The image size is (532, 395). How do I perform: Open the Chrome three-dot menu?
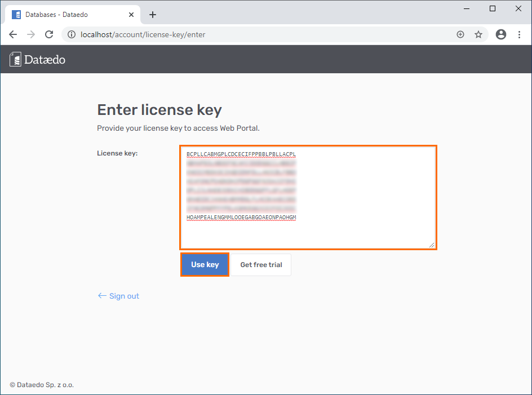point(519,34)
